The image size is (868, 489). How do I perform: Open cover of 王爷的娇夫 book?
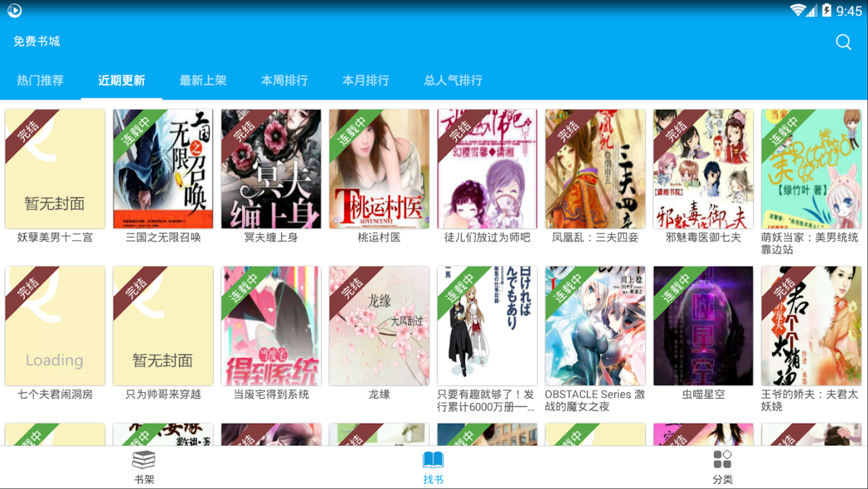coord(812,326)
